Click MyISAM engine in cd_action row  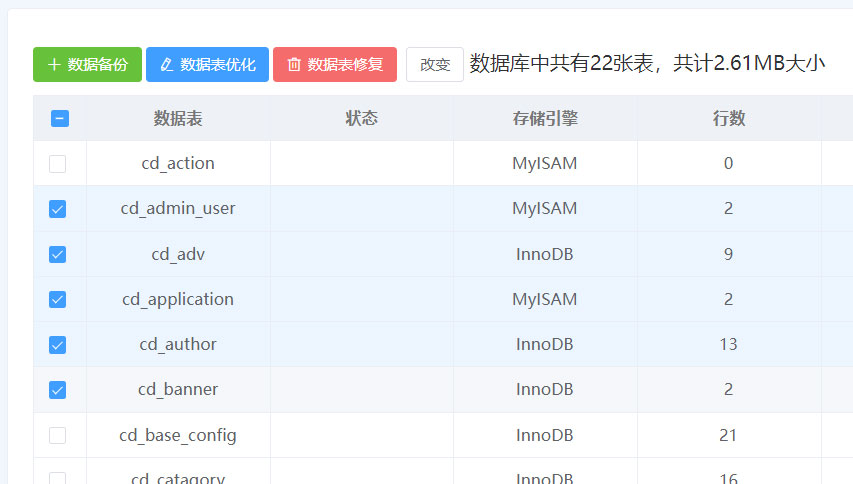[545, 164]
